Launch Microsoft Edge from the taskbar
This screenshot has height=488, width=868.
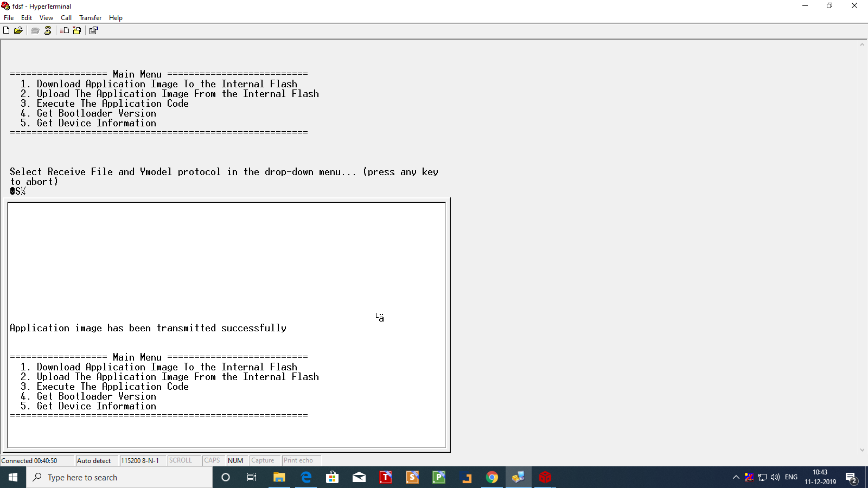click(306, 477)
